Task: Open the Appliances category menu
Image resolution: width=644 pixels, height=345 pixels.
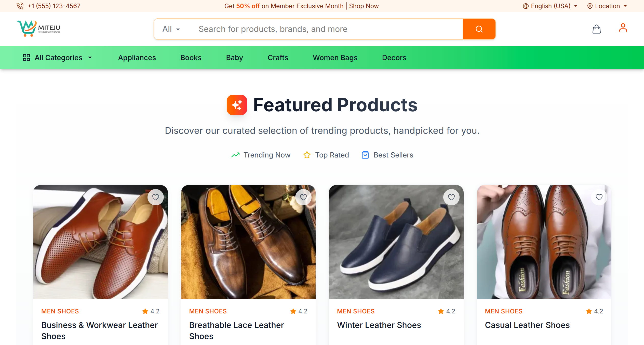Action: (137, 58)
